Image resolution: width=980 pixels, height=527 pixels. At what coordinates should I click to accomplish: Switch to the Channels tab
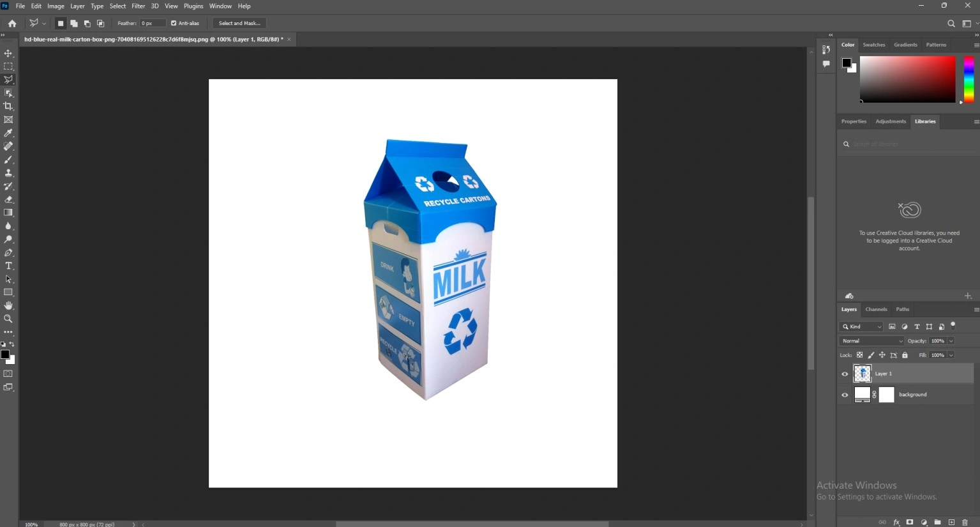tap(876, 309)
